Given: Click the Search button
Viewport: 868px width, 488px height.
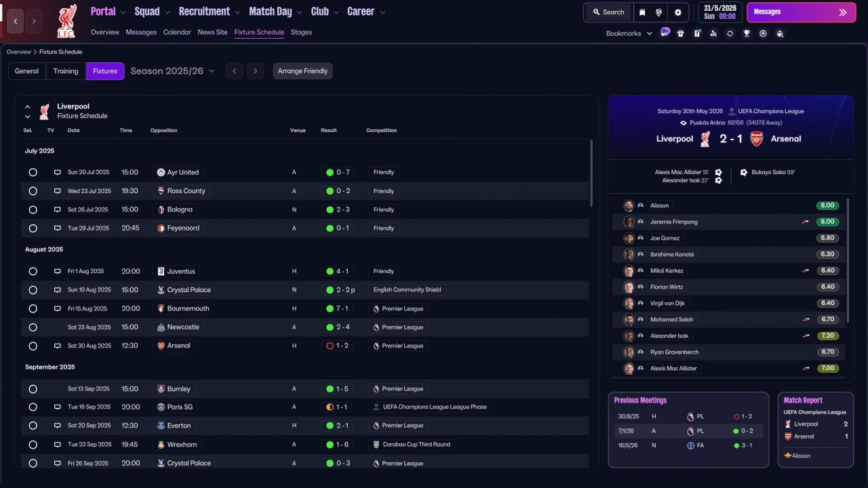Looking at the screenshot, I should pyautogui.click(x=608, y=12).
